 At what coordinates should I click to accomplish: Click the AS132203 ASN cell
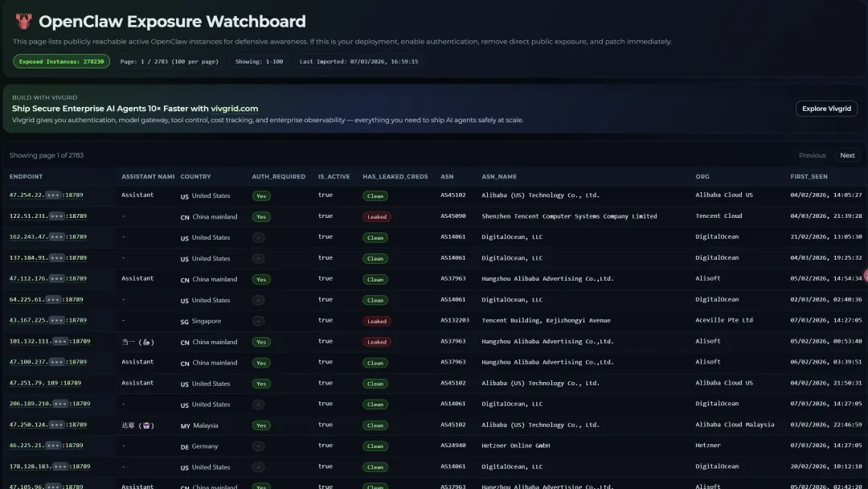tap(454, 320)
